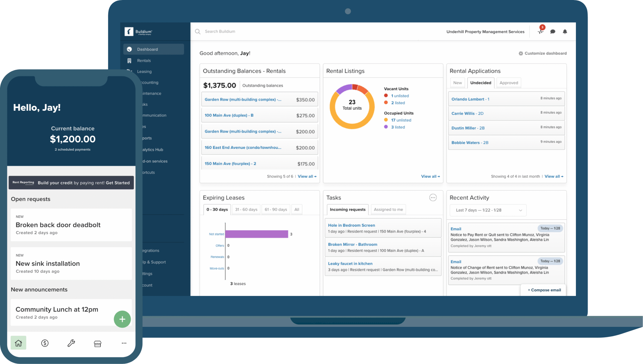Screen dimensions: 643x364
Task: Tap the green plus button on phone
Action: tap(122, 319)
